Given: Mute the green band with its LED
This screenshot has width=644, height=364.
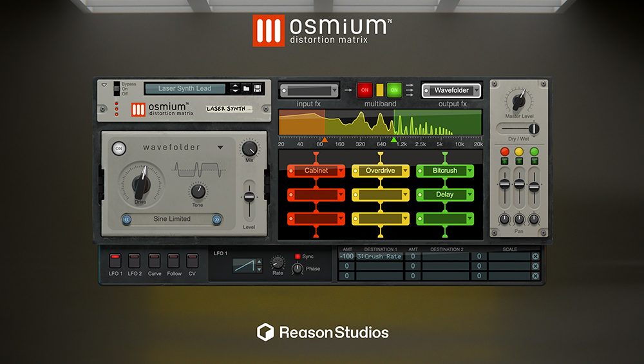Looking at the screenshot, I should (x=534, y=151).
